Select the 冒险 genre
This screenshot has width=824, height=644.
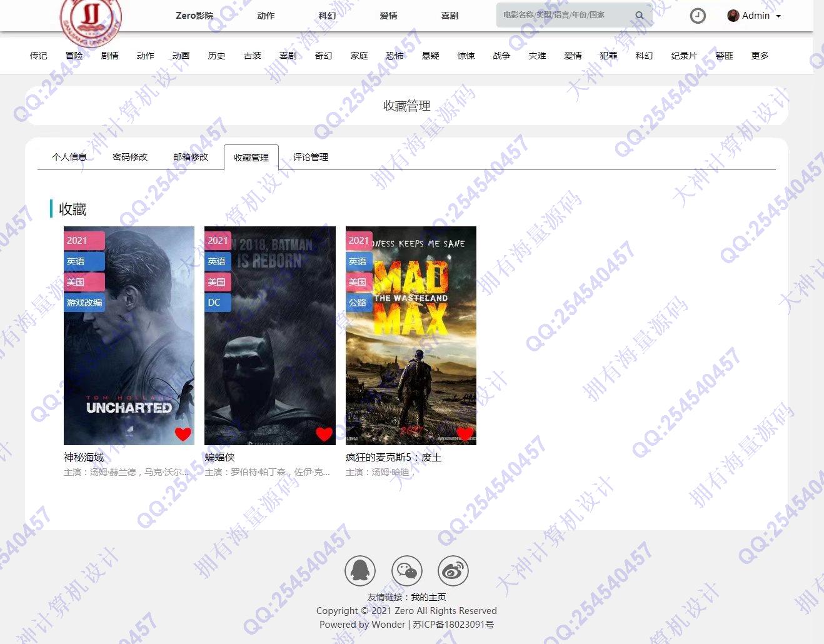[74, 56]
